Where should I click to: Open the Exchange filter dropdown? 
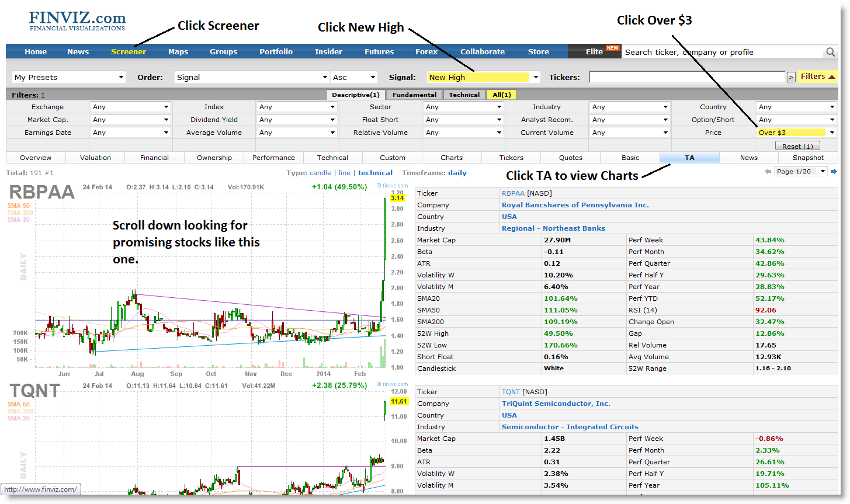click(x=130, y=107)
